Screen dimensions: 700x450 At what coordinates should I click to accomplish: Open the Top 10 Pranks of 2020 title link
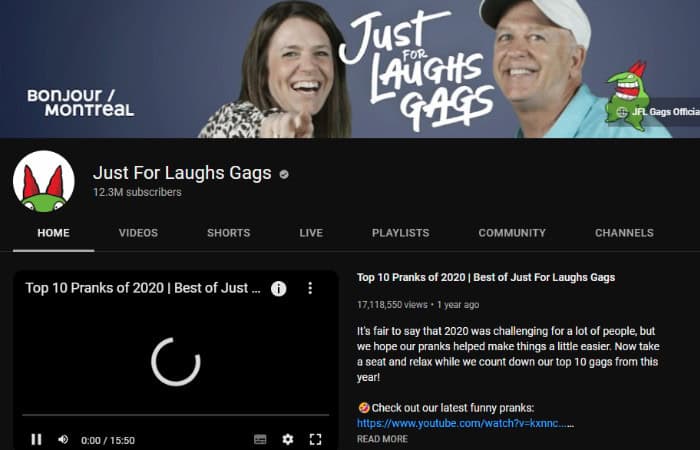click(486, 277)
